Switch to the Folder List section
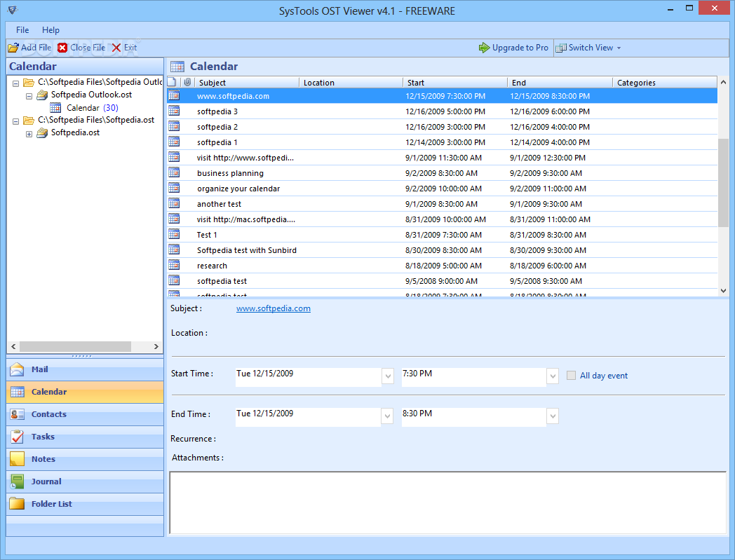 (x=85, y=504)
